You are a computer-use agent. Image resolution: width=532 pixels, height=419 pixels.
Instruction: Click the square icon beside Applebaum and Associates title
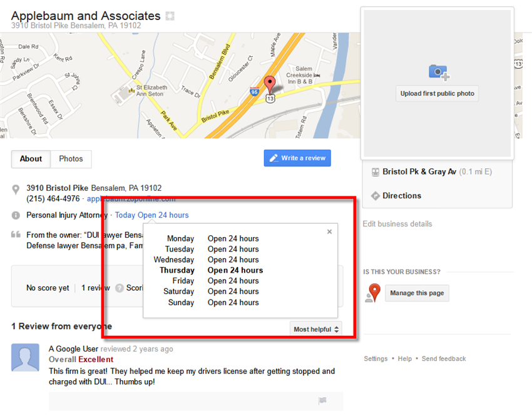click(170, 16)
